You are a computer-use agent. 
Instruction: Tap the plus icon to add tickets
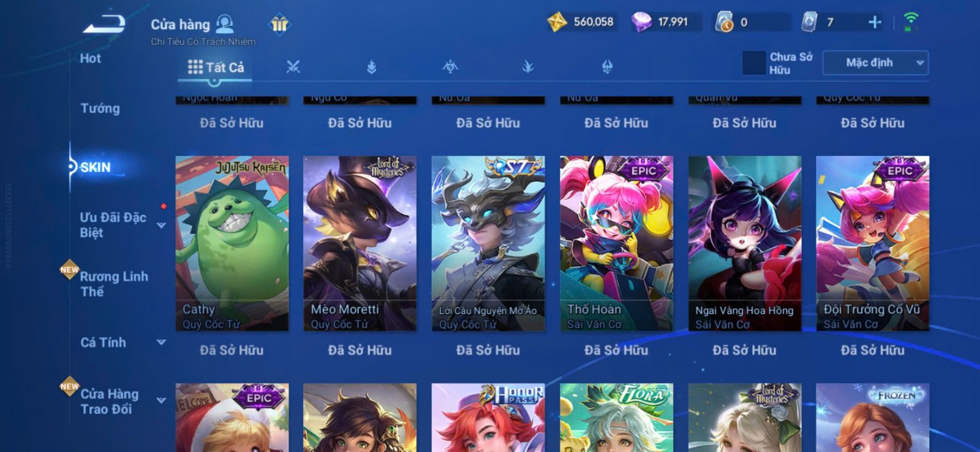[875, 23]
